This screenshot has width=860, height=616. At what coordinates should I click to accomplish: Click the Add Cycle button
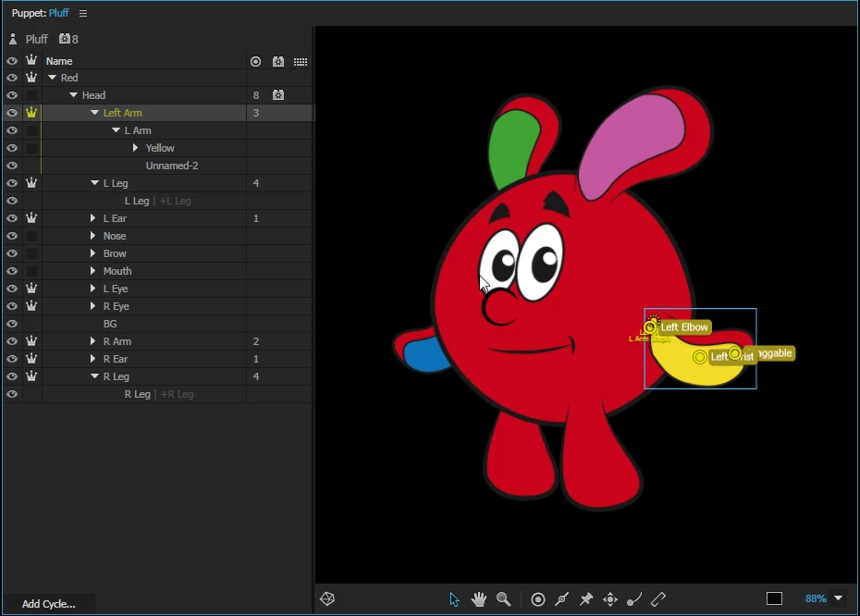pyautogui.click(x=48, y=604)
